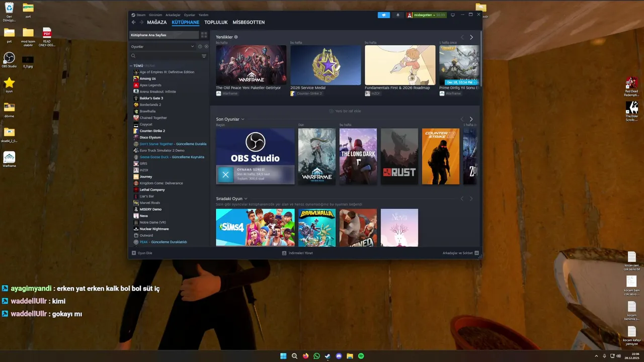Open the Oyunlar menu in menu bar

point(190,15)
